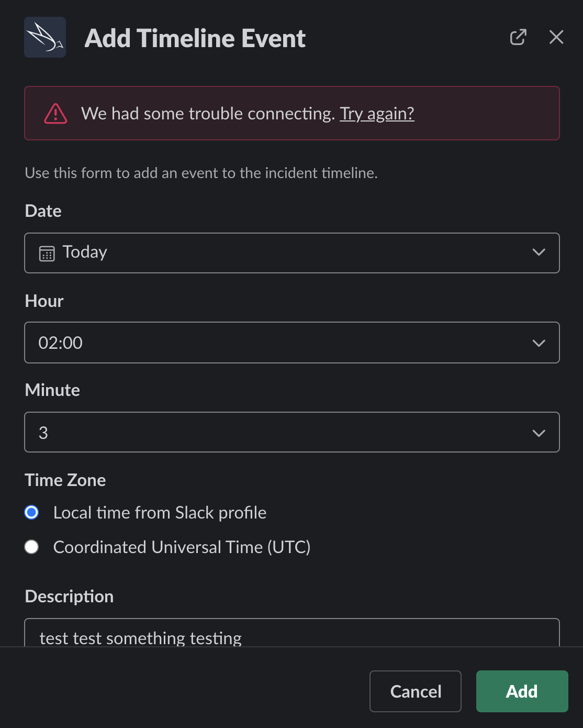The height and width of the screenshot is (728, 583).
Task: Open dialog in a new window
Action: (518, 37)
